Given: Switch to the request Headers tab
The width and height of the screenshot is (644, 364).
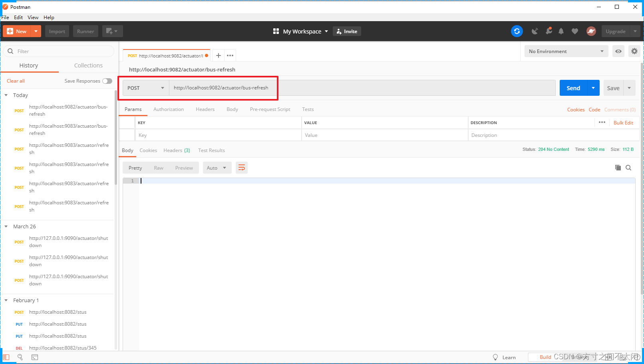Looking at the screenshot, I should [x=205, y=109].
